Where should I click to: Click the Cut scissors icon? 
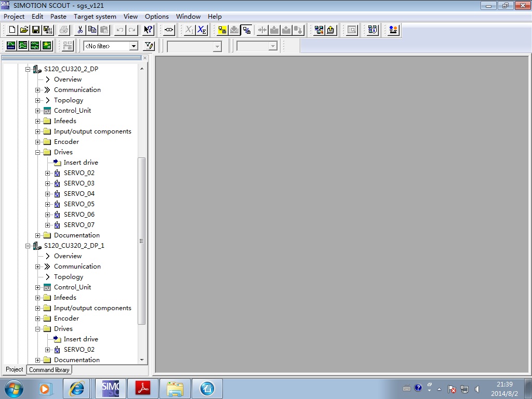(x=80, y=30)
